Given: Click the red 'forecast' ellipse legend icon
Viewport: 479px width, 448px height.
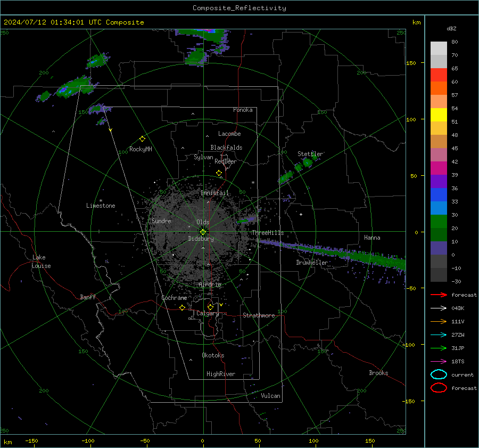Looking at the screenshot, I should click(x=439, y=388).
